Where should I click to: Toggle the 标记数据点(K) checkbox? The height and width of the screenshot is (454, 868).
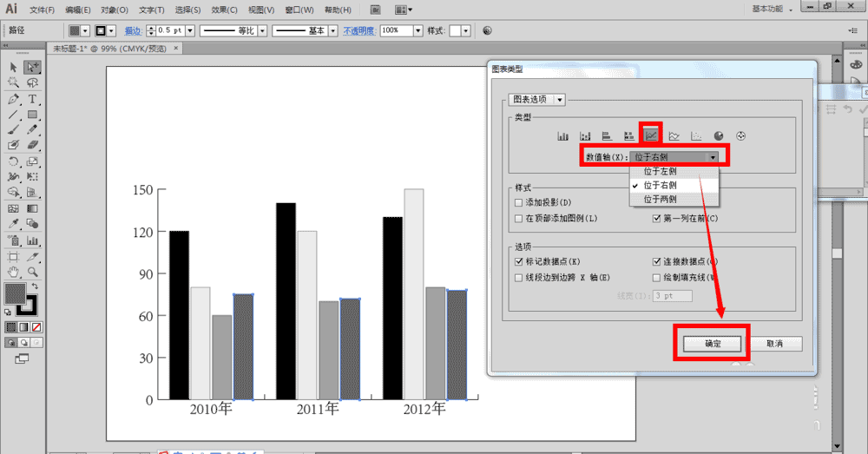coord(519,261)
